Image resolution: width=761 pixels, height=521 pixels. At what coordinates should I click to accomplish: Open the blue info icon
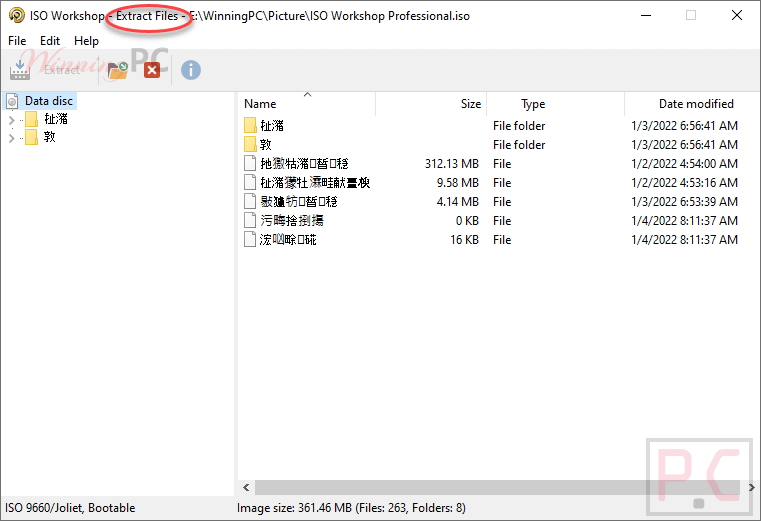click(191, 70)
